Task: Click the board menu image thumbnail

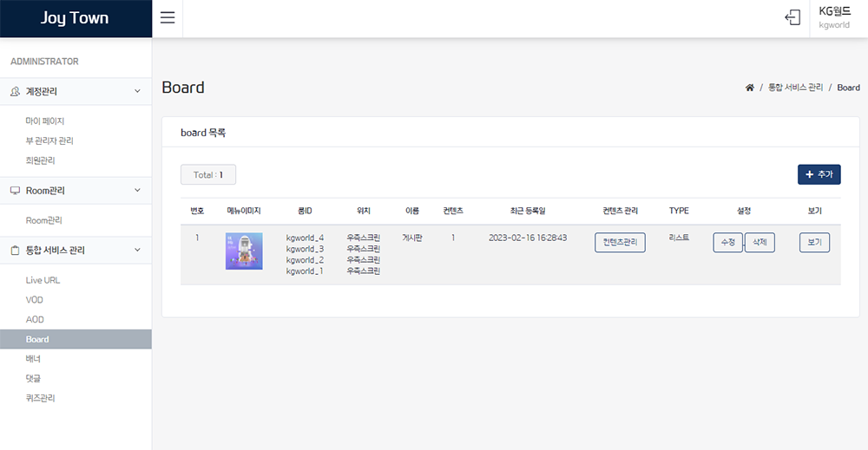Action: [244, 251]
